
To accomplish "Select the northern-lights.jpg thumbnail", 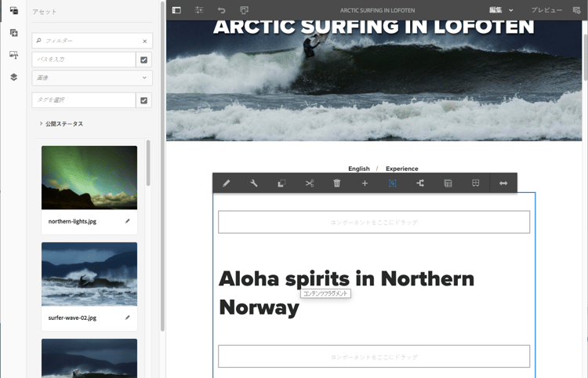I will (x=89, y=178).
